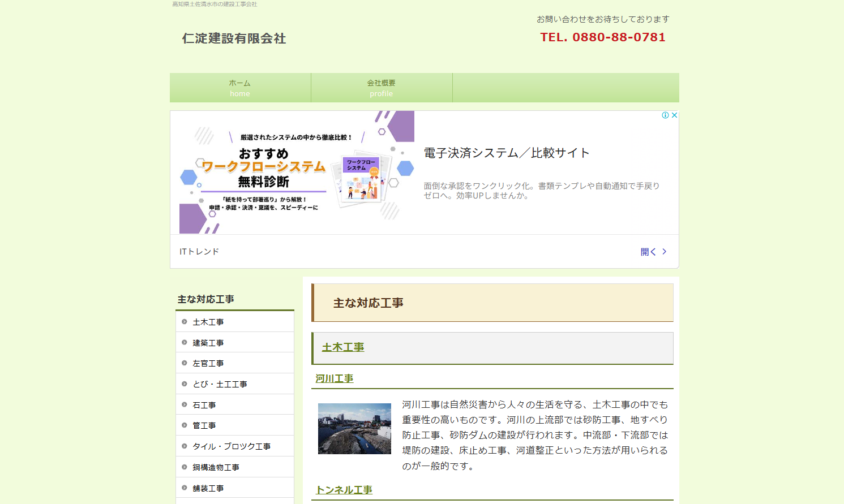Screen dimensions: 844x504
Task: Open the ホーム home navigation tab
Action: coord(240,88)
